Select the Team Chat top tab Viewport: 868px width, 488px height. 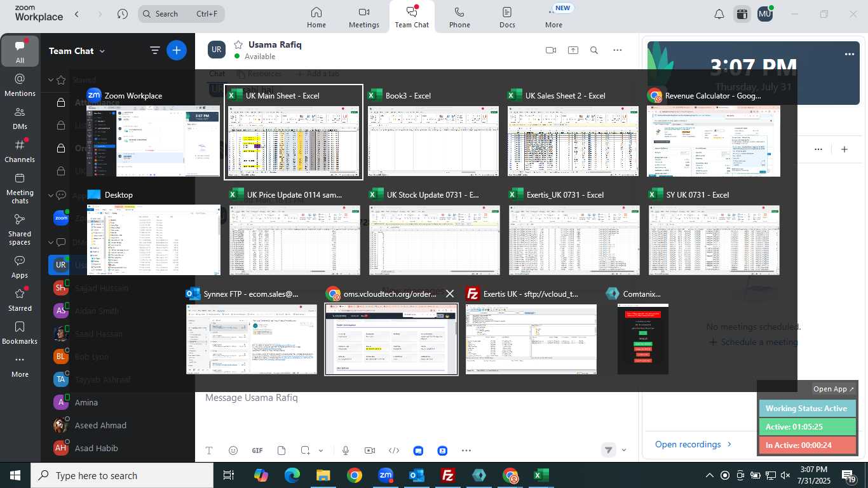pyautogui.click(x=412, y=17)
